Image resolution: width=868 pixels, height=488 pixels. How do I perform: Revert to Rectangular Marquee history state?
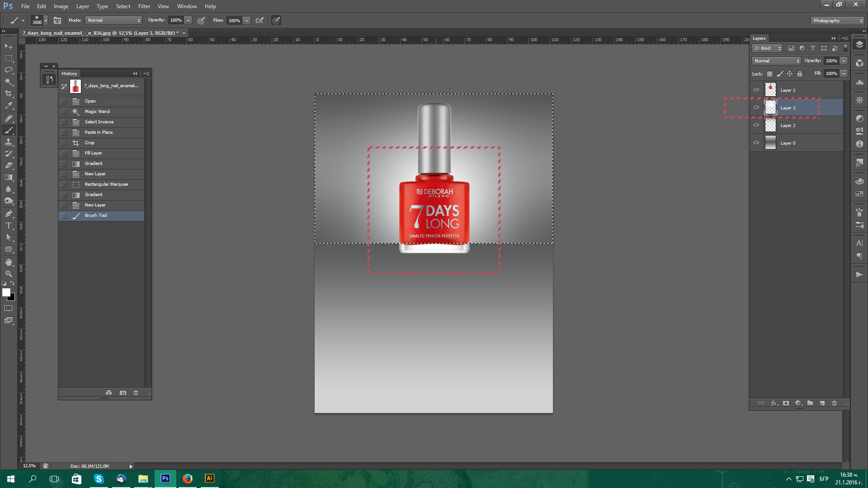click(x=101, y=184)
